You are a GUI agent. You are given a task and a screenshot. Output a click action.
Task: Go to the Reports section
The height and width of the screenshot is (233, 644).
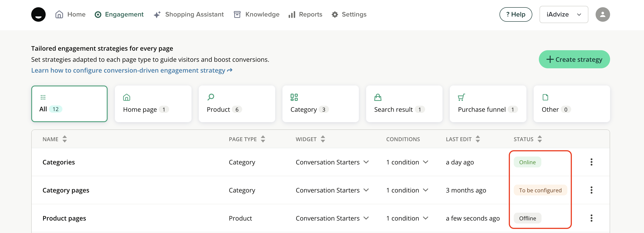(x=305, y=14)
